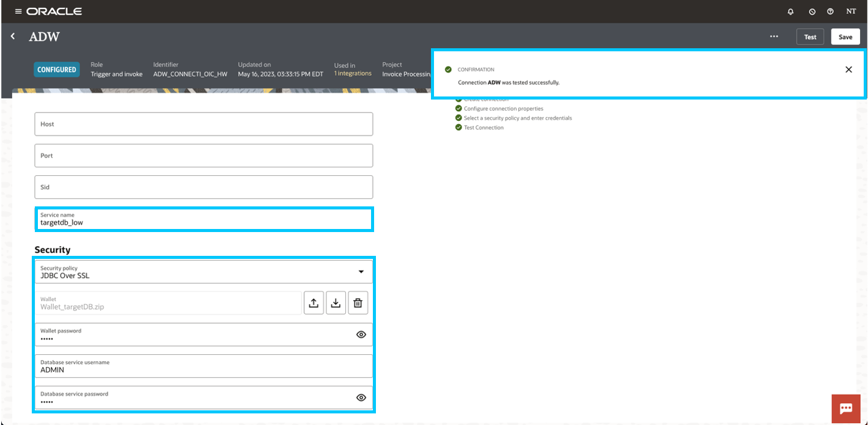Image resolution: width=868 pixels, height=425 pixels.
Task: Click the Security section heading
Action: (x=53, y=250)
